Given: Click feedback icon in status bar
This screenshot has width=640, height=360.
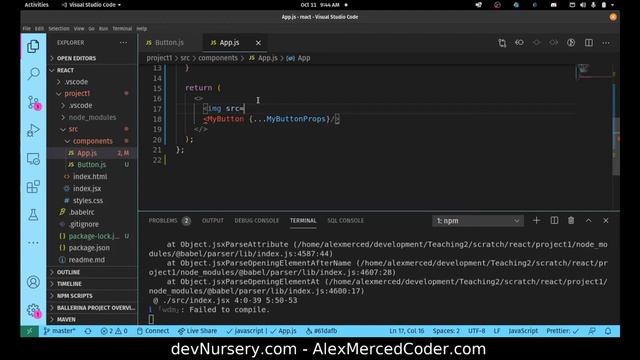Looking at the screenshot, I should click(592, 331).
